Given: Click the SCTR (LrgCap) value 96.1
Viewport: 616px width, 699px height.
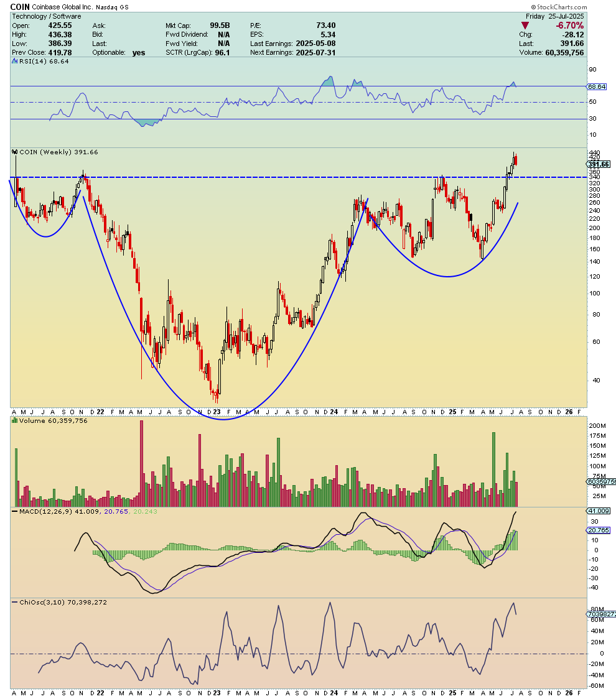Looking at the screenshot, I should (222, 53).
